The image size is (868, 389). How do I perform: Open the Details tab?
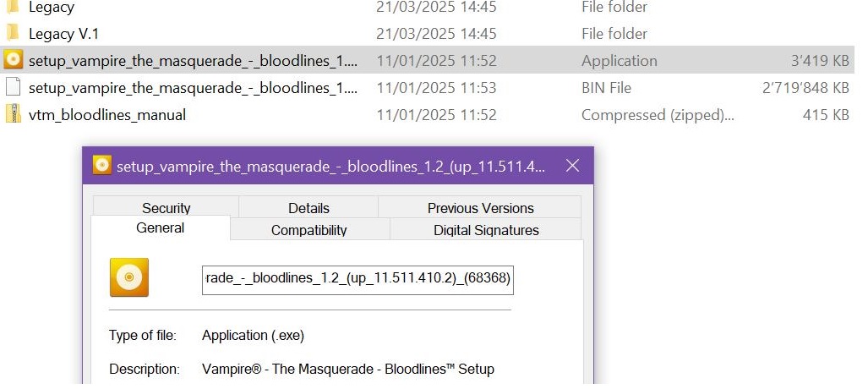point(308,208)
